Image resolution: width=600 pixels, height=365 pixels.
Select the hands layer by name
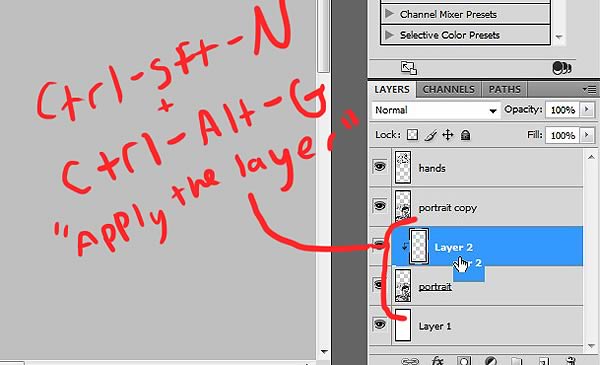tap(432, 168)
